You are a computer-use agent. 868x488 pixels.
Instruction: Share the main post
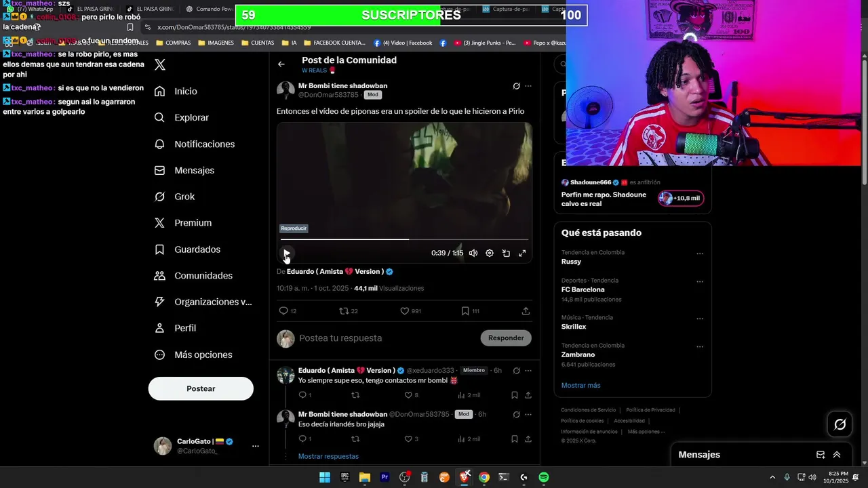pos(526,311)
